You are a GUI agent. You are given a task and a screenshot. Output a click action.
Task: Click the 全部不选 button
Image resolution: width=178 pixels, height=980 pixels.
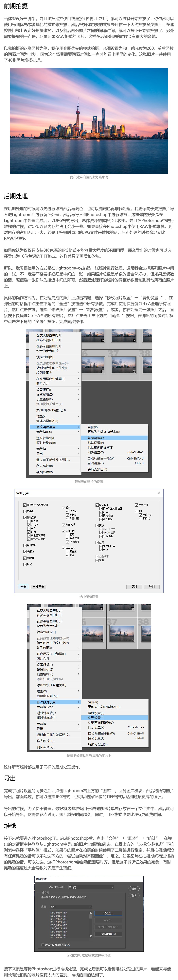click(x=38, y=587)
